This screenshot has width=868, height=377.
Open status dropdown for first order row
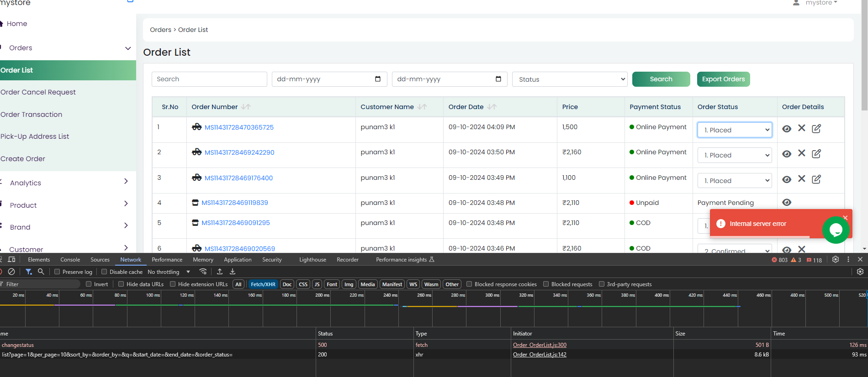click(735, 130)
